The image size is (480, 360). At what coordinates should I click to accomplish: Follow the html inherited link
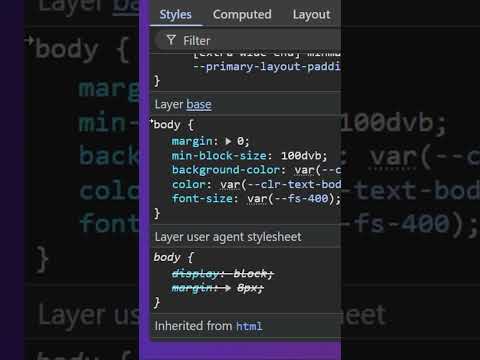249,326
